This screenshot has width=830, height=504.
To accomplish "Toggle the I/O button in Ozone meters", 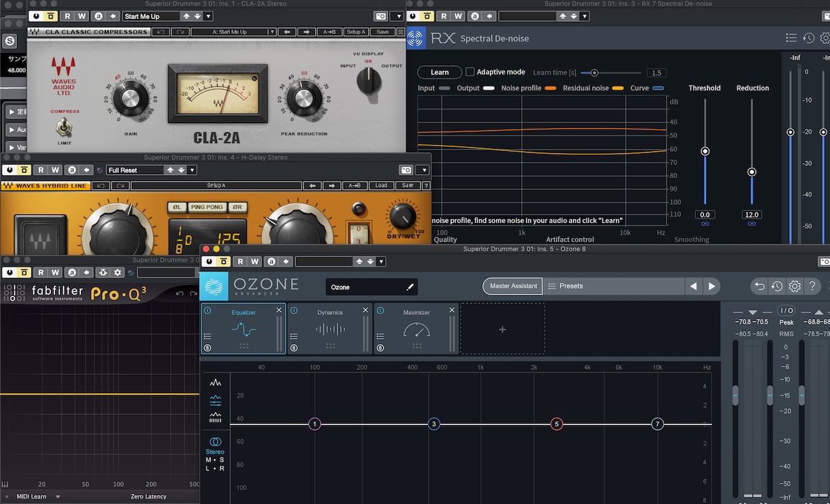I will coord(786,311).
